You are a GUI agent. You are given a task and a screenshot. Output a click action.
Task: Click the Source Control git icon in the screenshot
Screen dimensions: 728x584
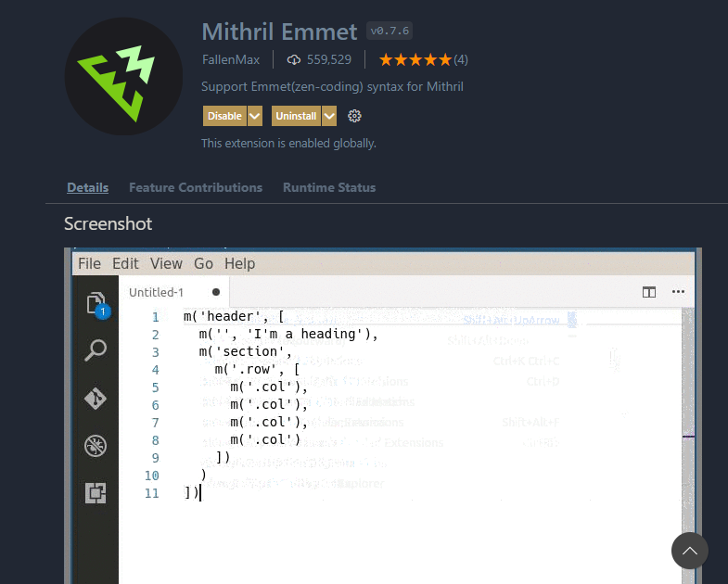coord(96,399)
